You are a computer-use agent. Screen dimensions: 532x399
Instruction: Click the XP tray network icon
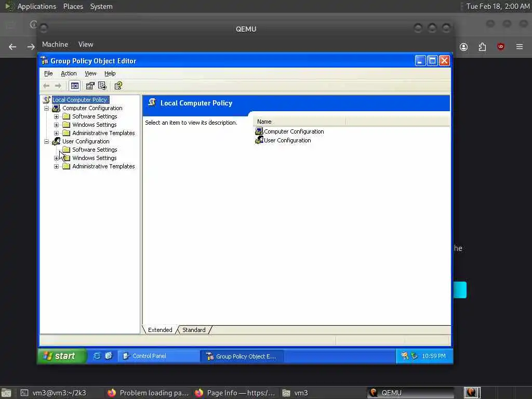point(414,355)
